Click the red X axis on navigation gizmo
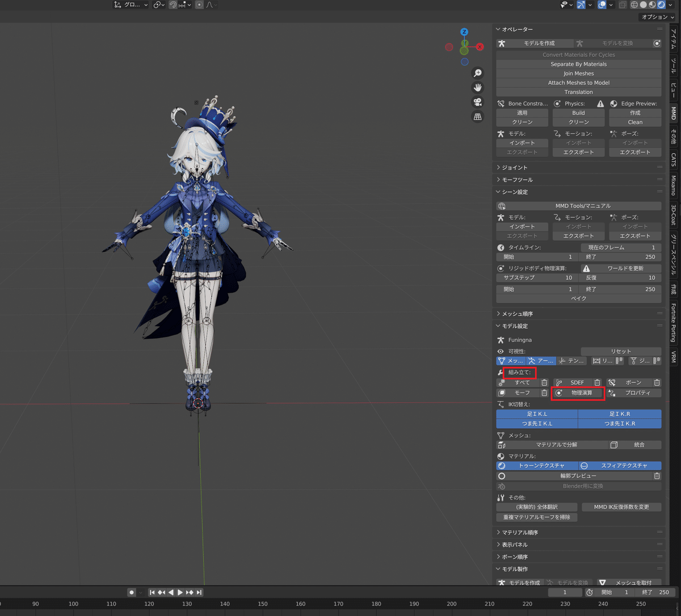The image size is (681, 616). tap(480, 47)
